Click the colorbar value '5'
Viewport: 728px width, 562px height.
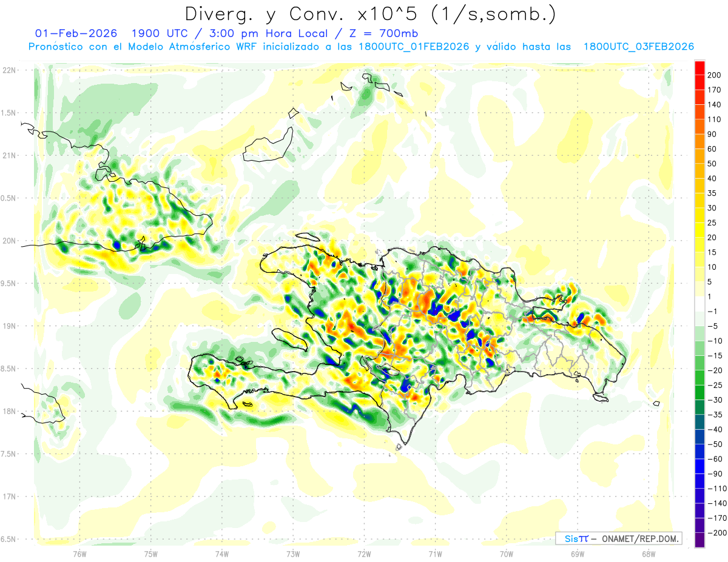tap(710, 282)
